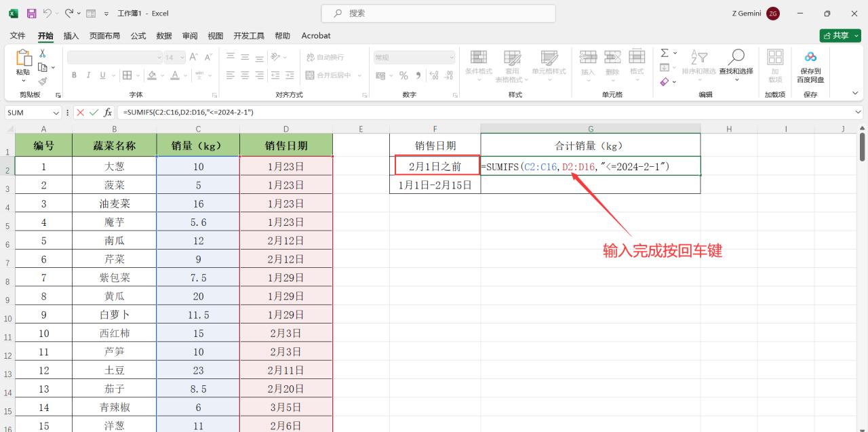This screenshot has width=868, height=432.
Task: Toggle Underline formatting
Action: (x=102, y=75)
